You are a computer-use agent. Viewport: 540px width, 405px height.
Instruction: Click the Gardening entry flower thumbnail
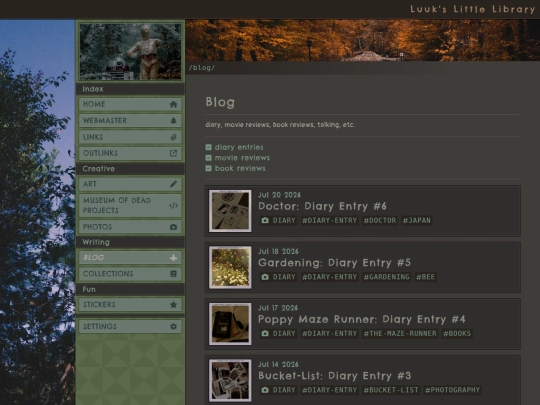[230, 267]
